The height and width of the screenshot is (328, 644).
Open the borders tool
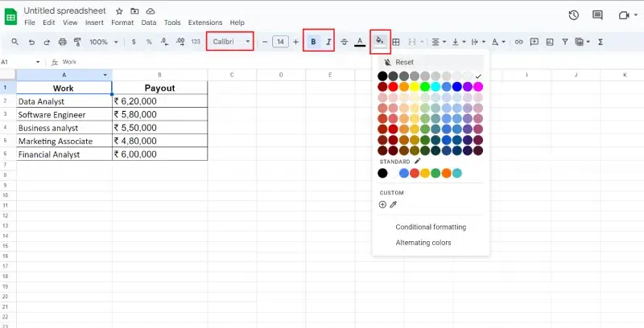[x=395, y=42]
